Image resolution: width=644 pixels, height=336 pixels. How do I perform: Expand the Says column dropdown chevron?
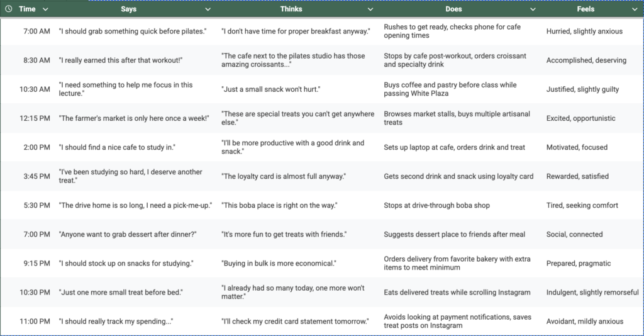(208, 9)
